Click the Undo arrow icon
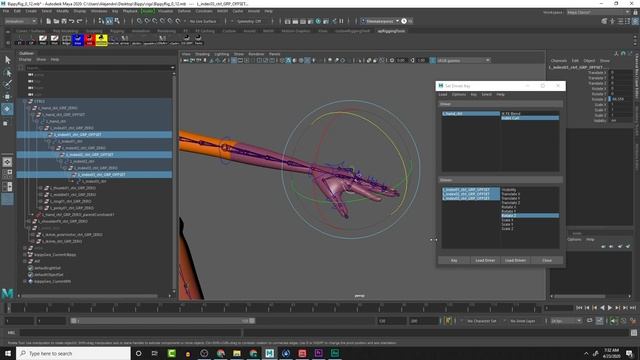The height and width of the screenshot is (360, 640). 71,21
